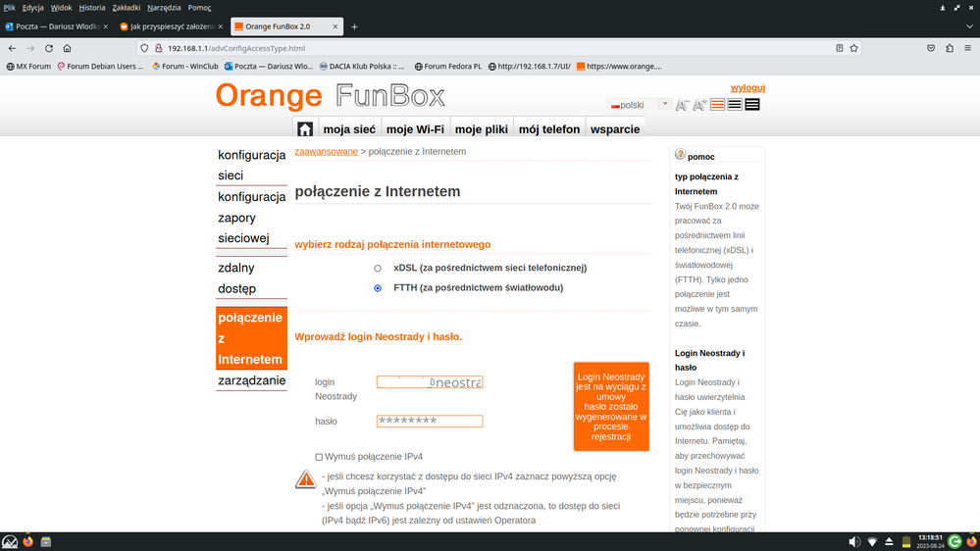This screenshot has width=980, height=551.
Task: Follow zaawansowane breadcrumb link
Action: click(327, 151)
